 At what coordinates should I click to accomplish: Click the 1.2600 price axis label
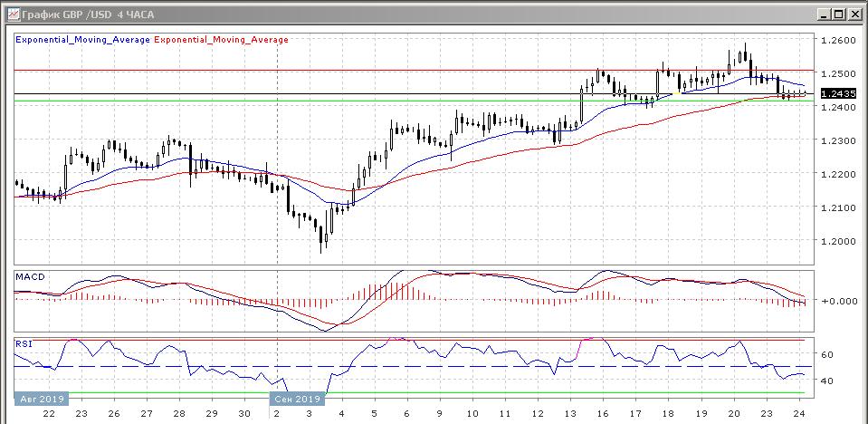[837, 41]
